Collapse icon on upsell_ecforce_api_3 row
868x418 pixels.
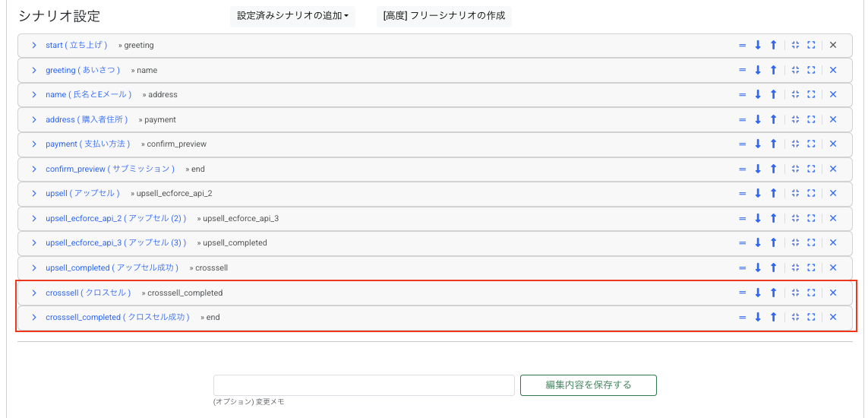tap(796, 242)
